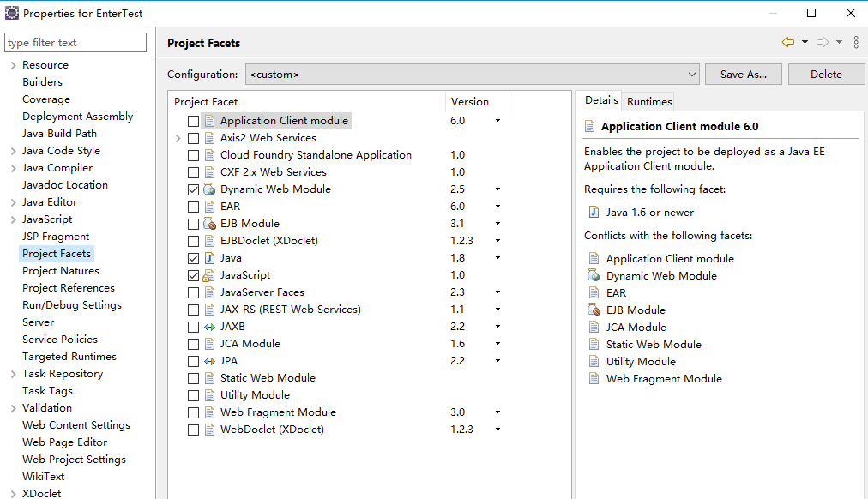868x499 pixels.
Task: Enable the EAR facet checkbox
Action: pos(193,206)
